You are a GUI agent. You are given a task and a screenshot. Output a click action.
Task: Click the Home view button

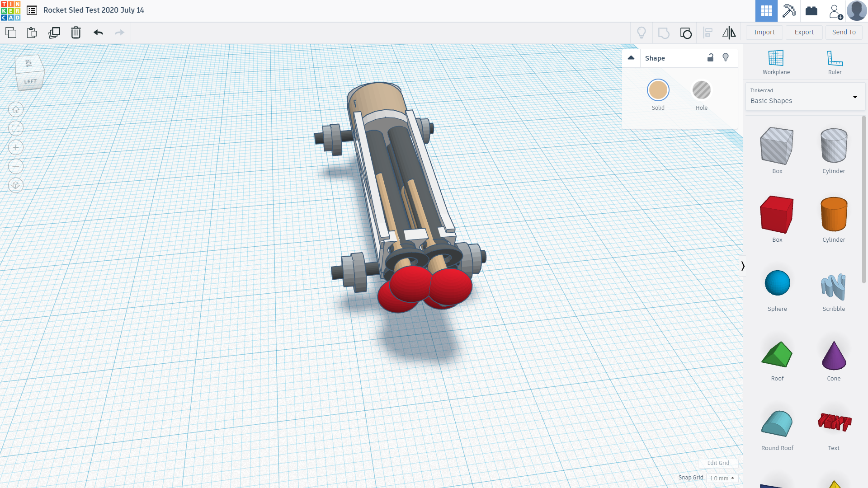click(x=16, y=109)
